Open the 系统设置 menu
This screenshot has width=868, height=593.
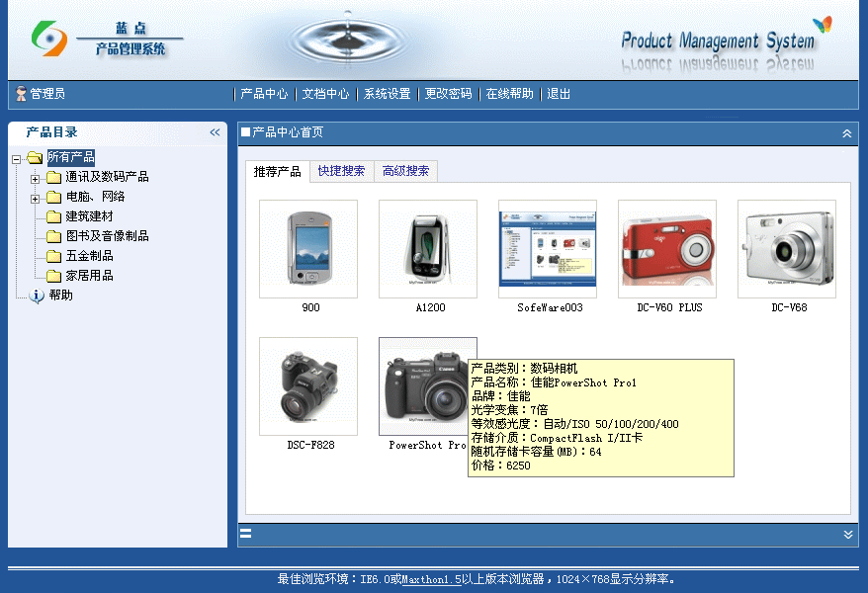[x=387, y=94]
